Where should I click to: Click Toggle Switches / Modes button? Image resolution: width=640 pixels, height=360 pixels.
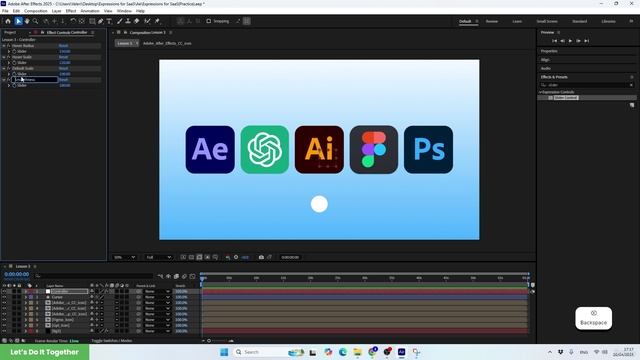click(x=111, y=341)
